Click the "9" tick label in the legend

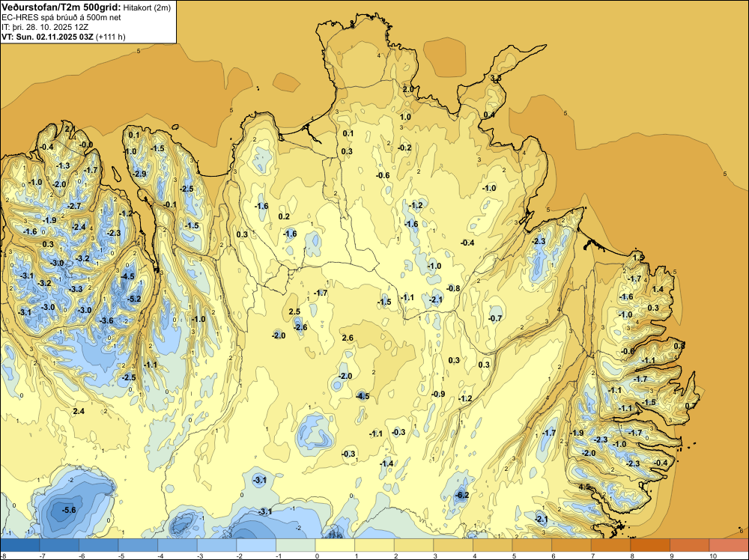pyautogui.click(x=671, y=556)
